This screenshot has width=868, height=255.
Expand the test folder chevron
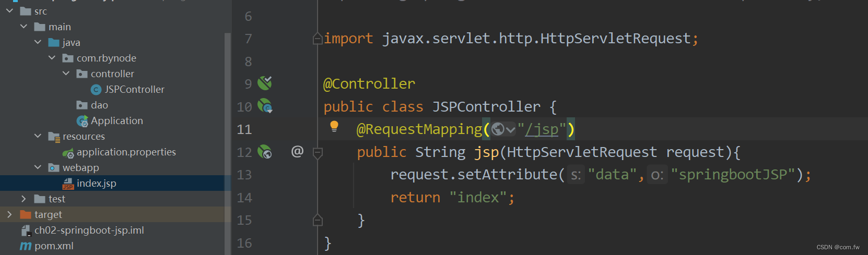click(24, 199)
